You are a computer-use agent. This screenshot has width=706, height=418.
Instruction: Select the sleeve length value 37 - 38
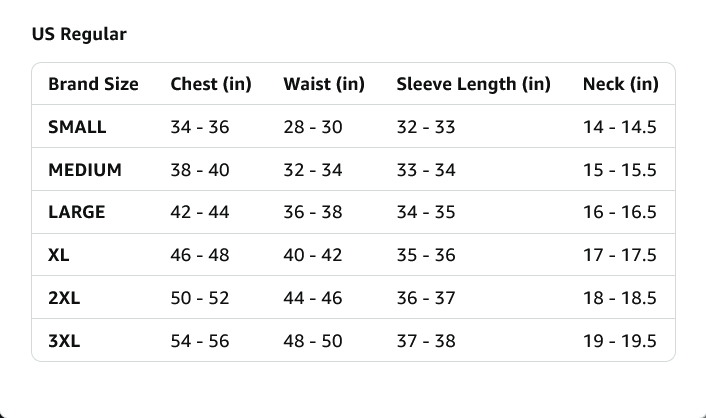(426, 341)
